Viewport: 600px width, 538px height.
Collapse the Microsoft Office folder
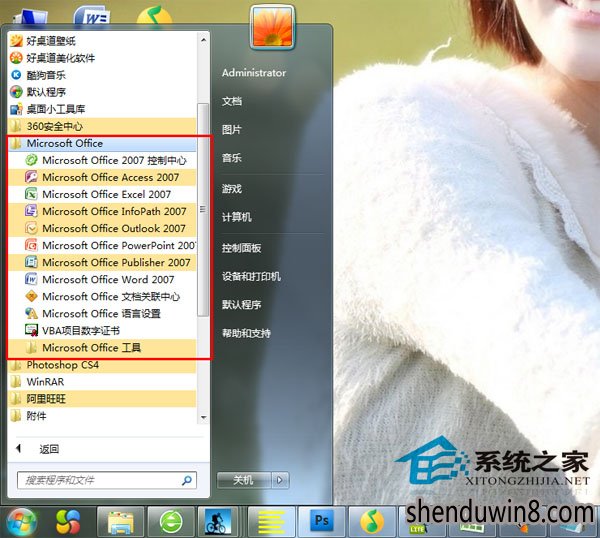102,143
